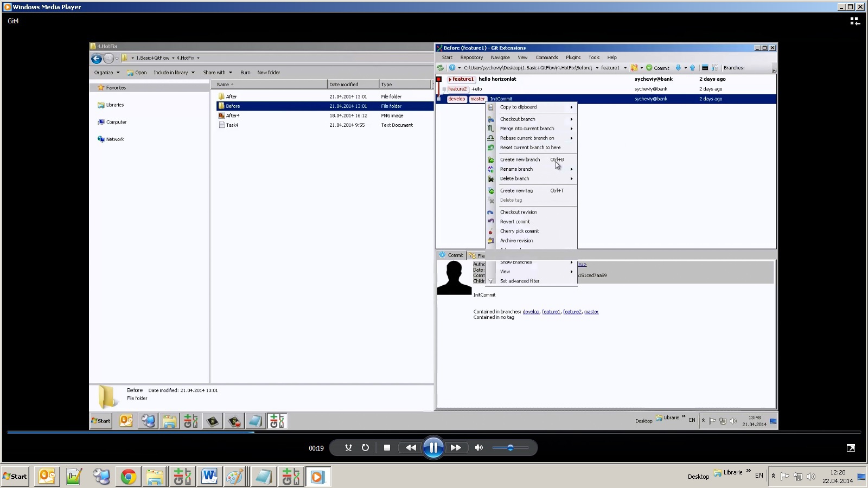868x488 pixels.
Task: Expand Merge into current branch submenu
Action: click(x=532, y=129)
